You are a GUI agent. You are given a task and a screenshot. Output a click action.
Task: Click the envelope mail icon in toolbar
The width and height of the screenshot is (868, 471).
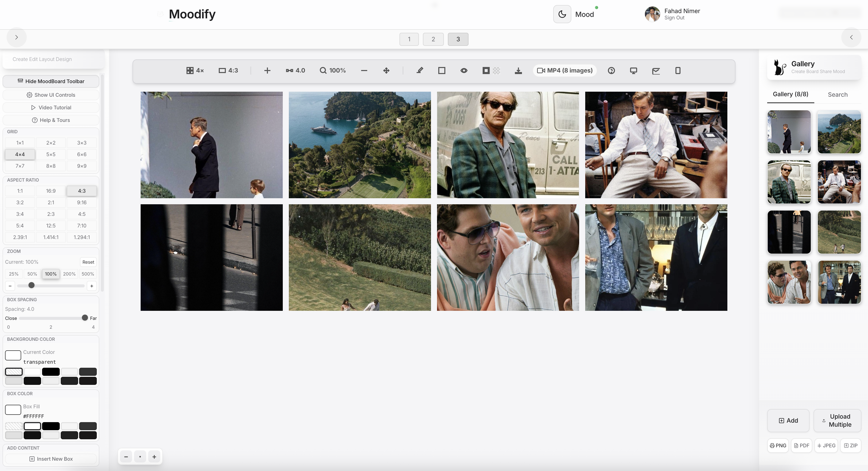(656, 70)
